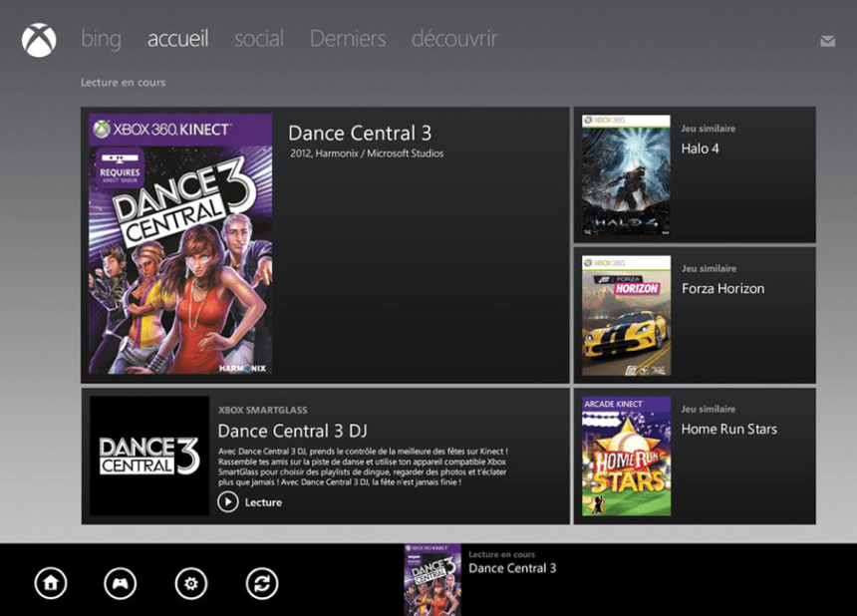Select the accueil tab
Screen dimensions: 857x616
pyautogui.click(x=177, y=39)
